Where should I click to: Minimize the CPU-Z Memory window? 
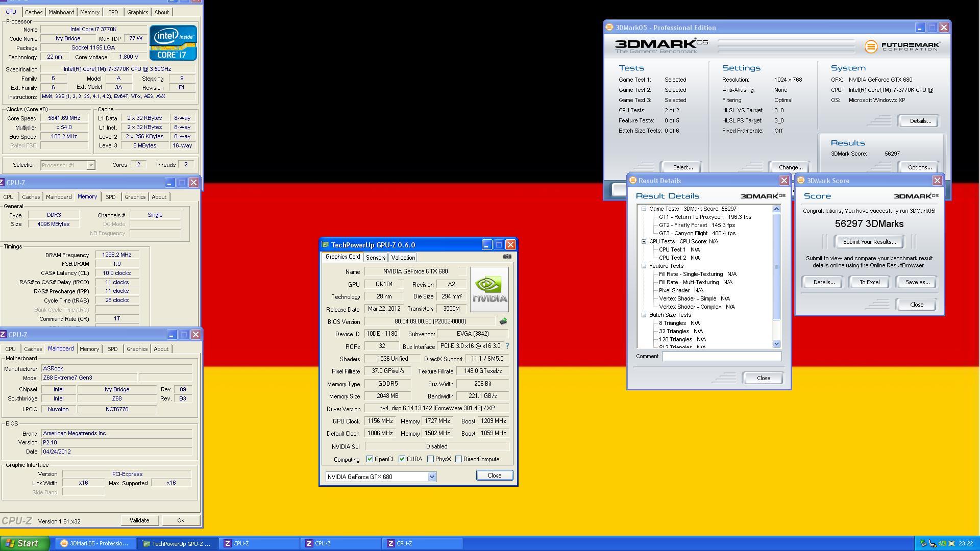click(x=169, y=183)
